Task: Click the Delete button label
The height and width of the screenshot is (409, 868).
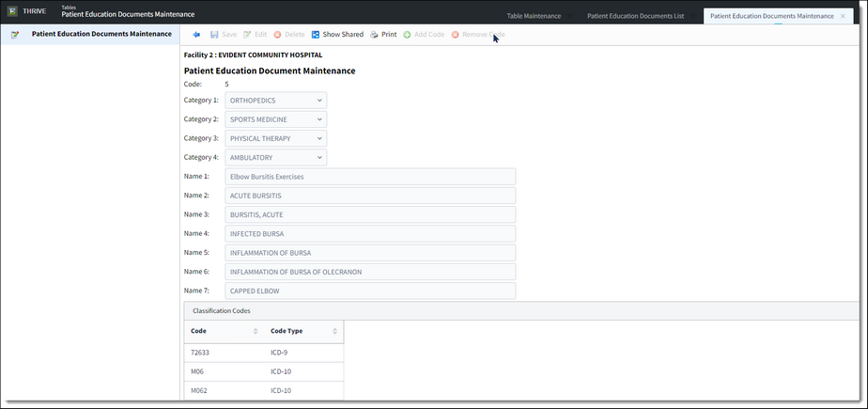Action: point(295,35)
